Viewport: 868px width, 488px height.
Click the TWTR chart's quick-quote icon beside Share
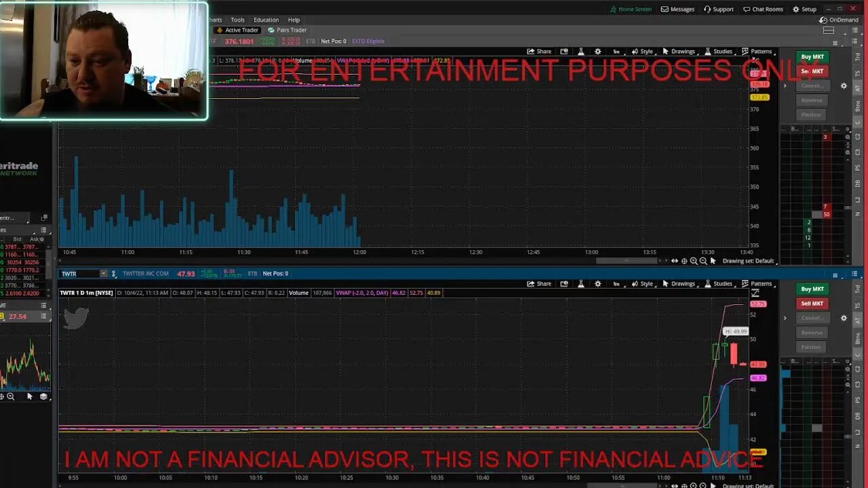[564, 284]
